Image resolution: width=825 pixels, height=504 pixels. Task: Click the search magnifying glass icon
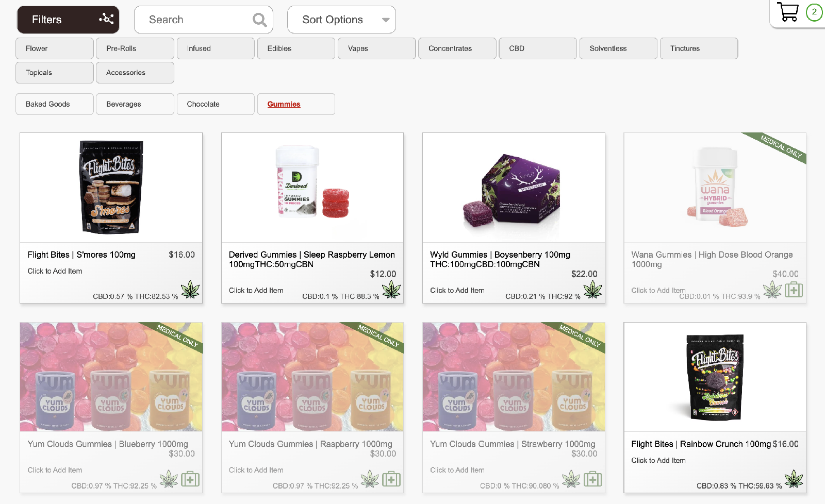[x=259, y=20]
